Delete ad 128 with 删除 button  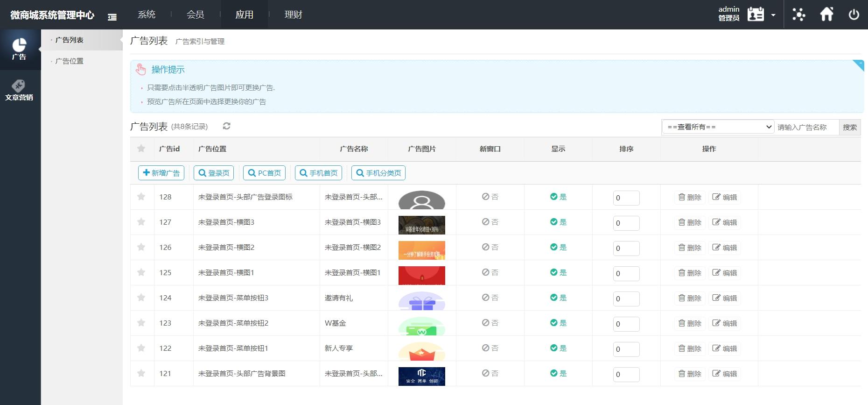coord(690,197)
